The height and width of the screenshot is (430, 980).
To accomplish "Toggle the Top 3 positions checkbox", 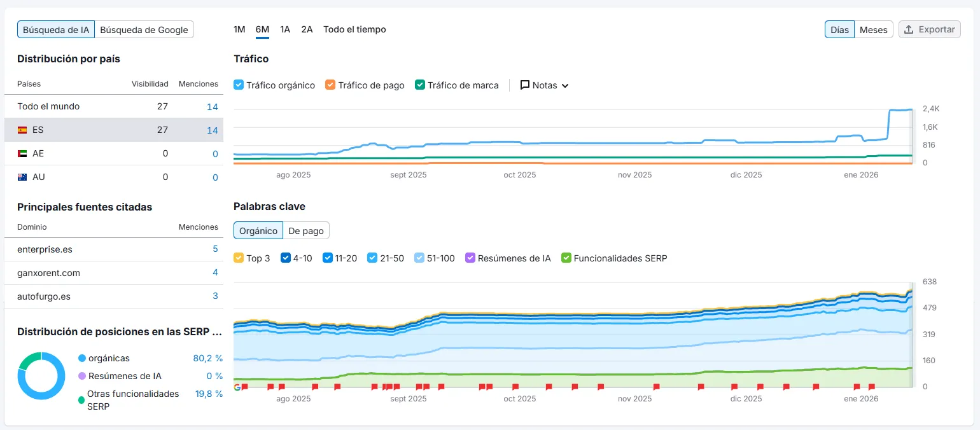I will (x=239, y=258).
